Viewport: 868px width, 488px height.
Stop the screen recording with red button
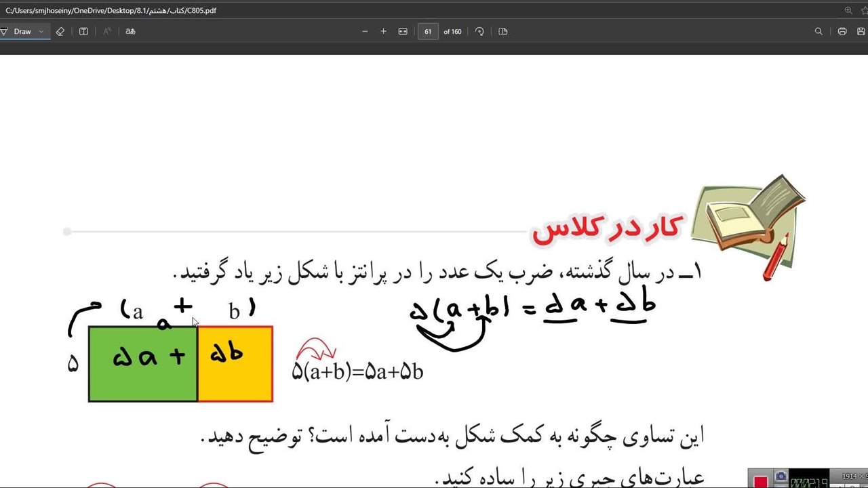tap(760, 481)
